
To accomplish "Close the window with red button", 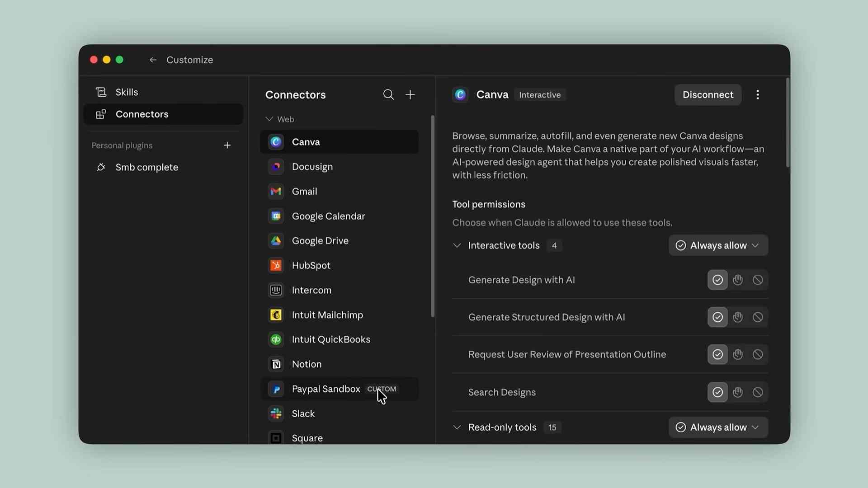I will [94, 60].
